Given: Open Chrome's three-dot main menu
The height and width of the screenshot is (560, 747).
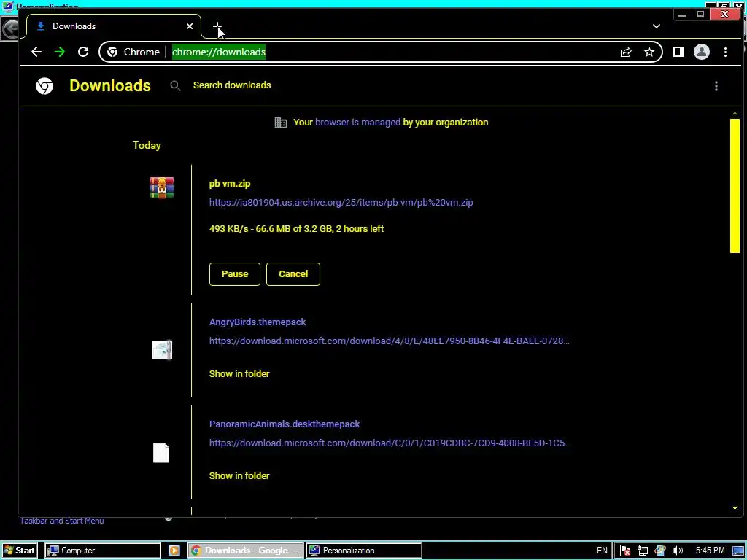Looking at the screenshot, I should click(725, 52).
